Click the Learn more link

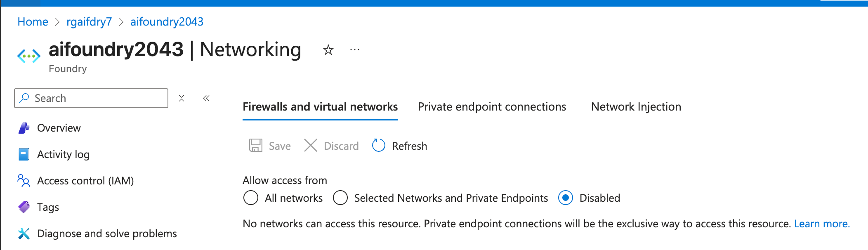coord(822,224)
